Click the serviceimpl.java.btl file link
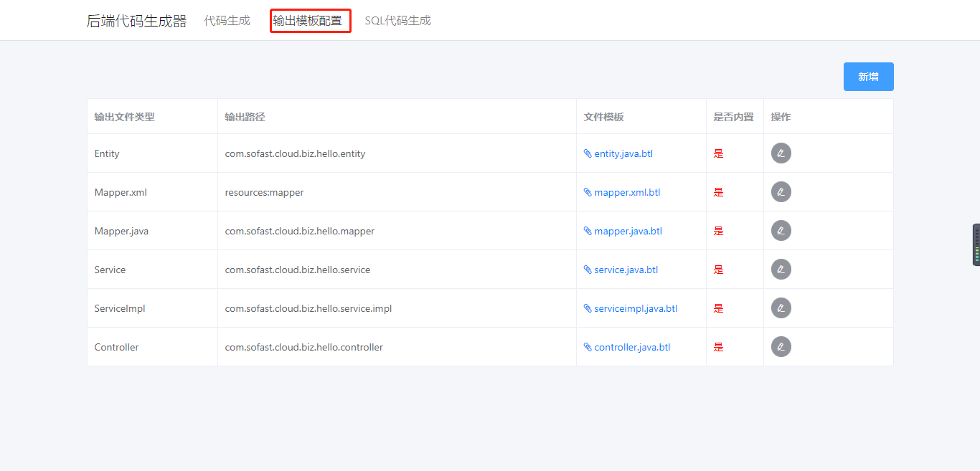 [636, 308]
